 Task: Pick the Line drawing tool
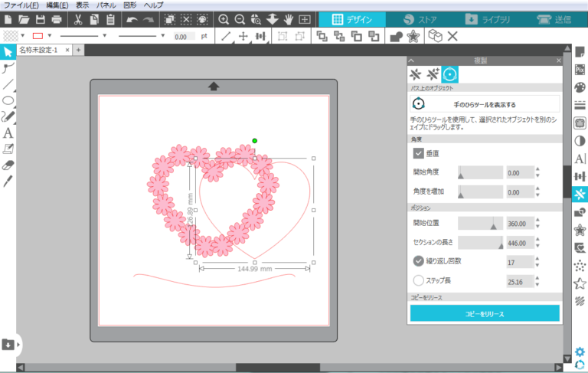pyautogui.click(x=8, y=84)
